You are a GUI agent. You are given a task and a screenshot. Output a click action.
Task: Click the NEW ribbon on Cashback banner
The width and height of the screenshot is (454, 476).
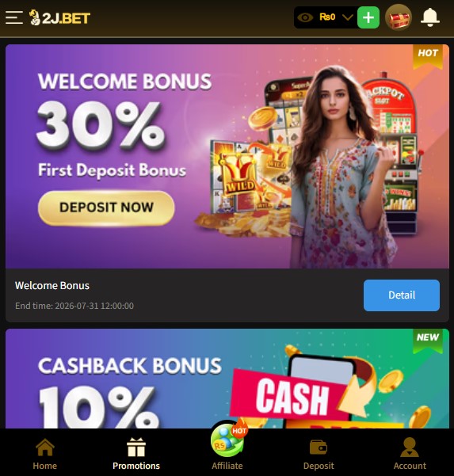click(x=428, y=340)
